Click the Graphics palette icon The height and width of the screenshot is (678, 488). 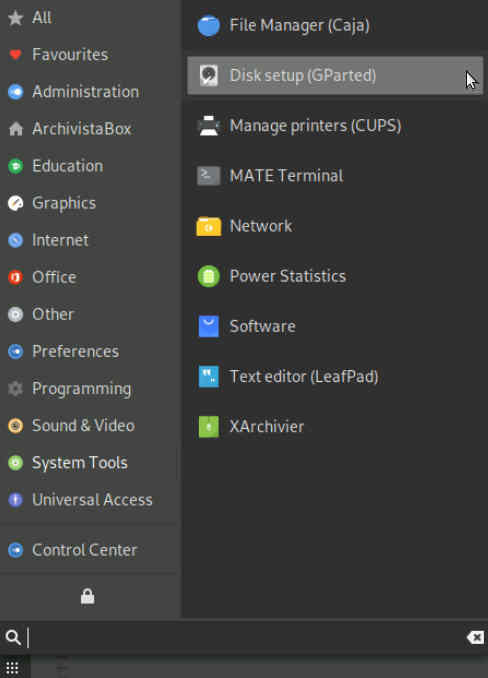(16, 203)
